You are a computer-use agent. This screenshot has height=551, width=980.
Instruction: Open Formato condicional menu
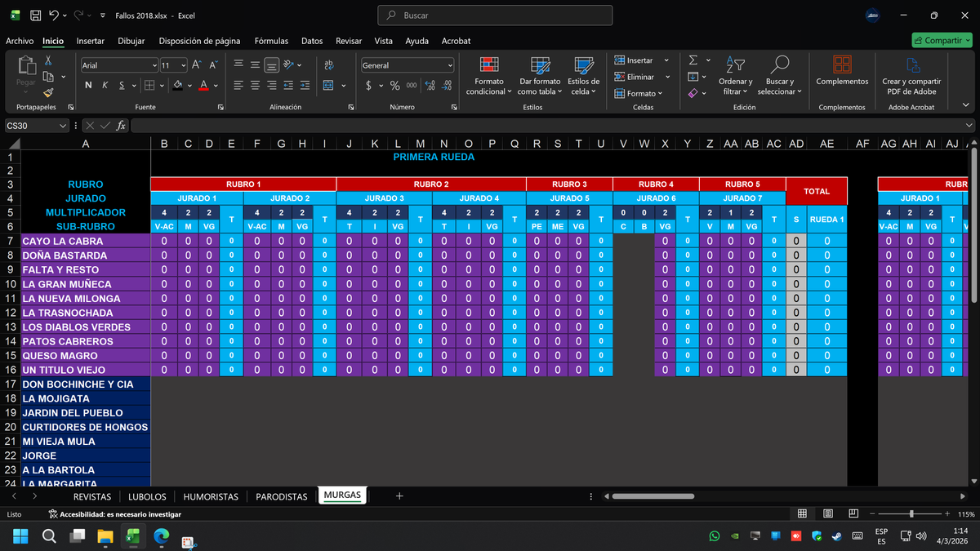click(488, 76)
